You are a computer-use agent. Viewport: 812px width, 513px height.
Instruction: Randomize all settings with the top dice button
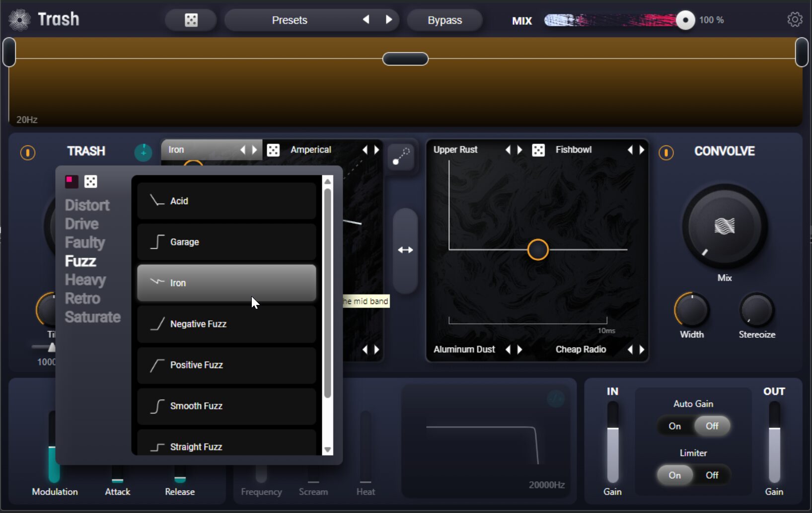click(191, 20)
